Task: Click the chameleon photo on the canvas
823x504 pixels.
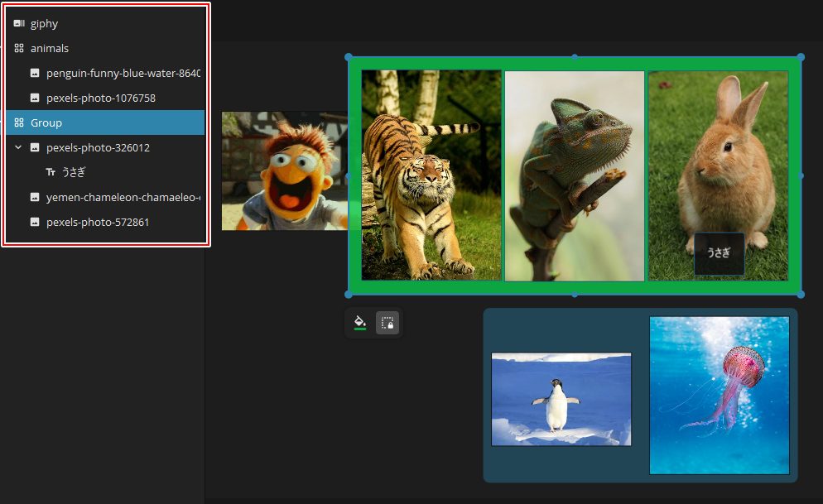Action: point(574,175)
